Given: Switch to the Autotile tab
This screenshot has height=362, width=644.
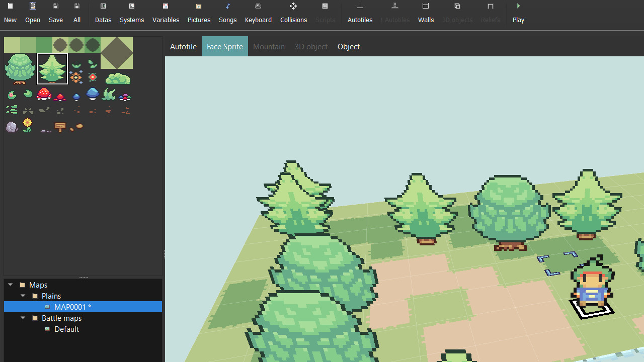Looking at the screenshot, I should pyautogui.click(x=183, y=46).
